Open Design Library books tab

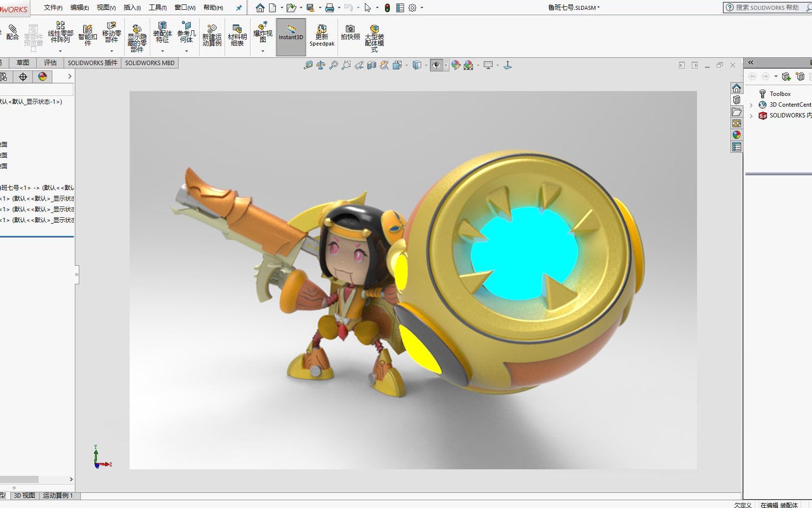pyautogui.click(x=737, y=100)
